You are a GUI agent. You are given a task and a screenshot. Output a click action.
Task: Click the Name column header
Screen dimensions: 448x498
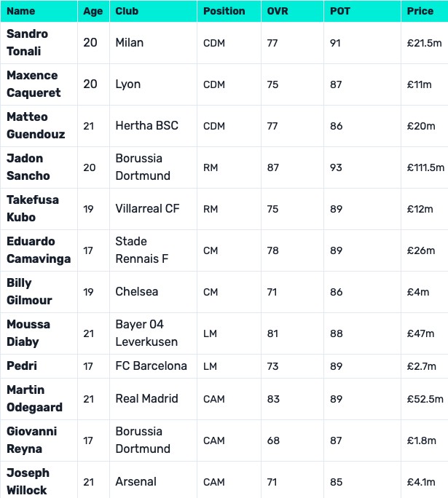coord(21,12)
